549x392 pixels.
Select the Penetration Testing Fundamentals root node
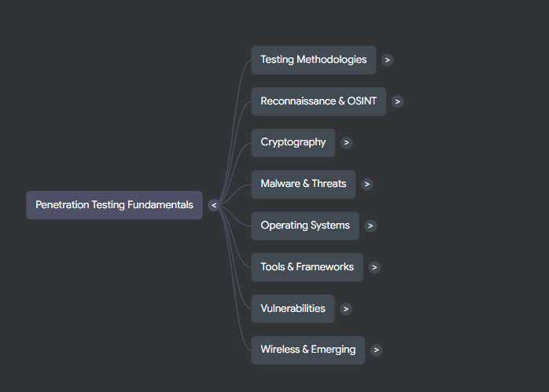(x=114, y=205)
